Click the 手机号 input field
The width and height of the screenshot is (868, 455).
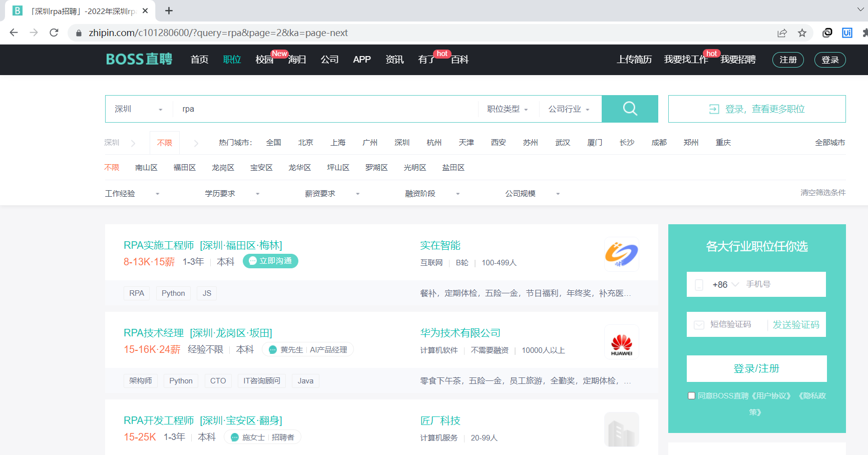click(783, 284)
